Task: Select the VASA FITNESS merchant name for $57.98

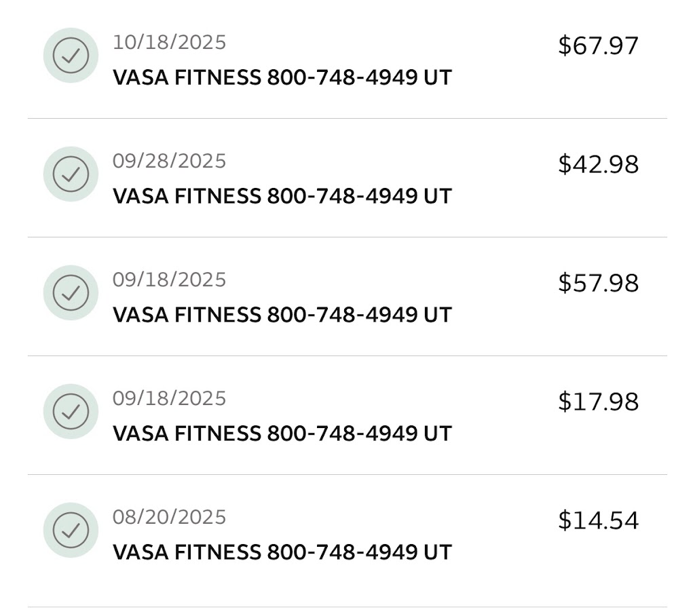Action: 282,315
